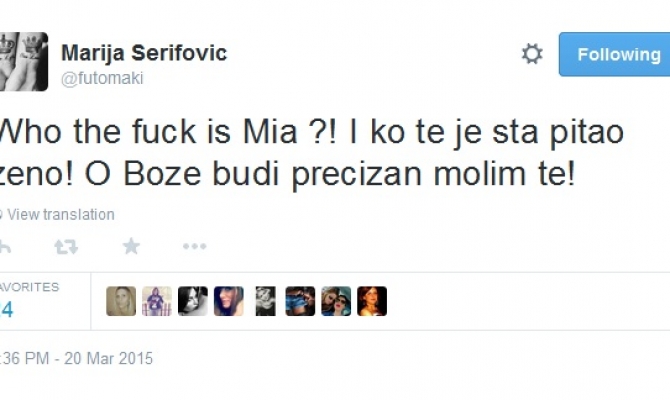Click the seventh favoriter avatar thumbnail
Viewport: 670px width, 400px height.
[336, 301]
